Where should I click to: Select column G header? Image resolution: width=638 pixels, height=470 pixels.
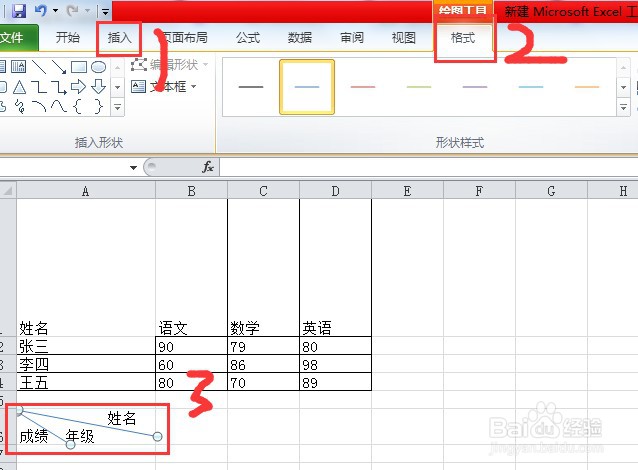pos(551,190)
